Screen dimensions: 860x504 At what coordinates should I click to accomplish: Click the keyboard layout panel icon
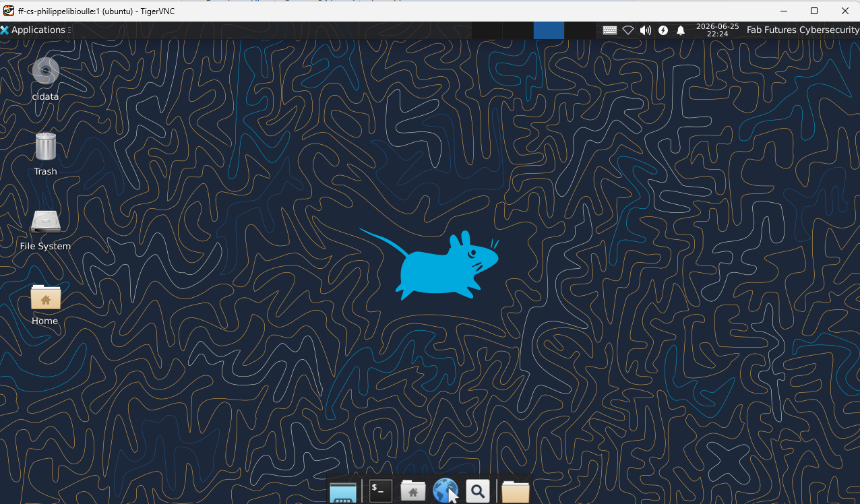coord(610,30)
